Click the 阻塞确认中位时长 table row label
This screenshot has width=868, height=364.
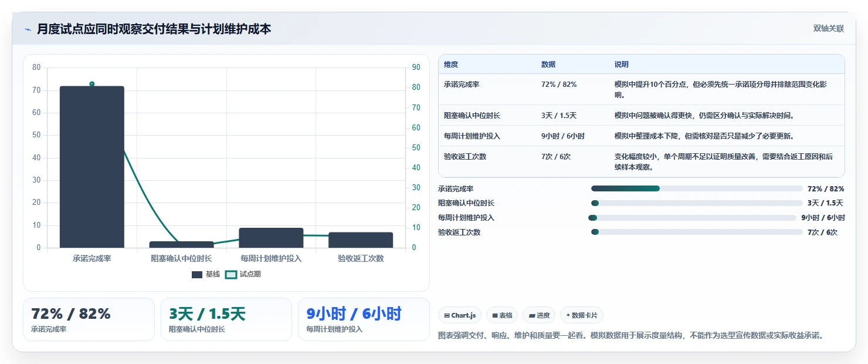coord(472,115)
